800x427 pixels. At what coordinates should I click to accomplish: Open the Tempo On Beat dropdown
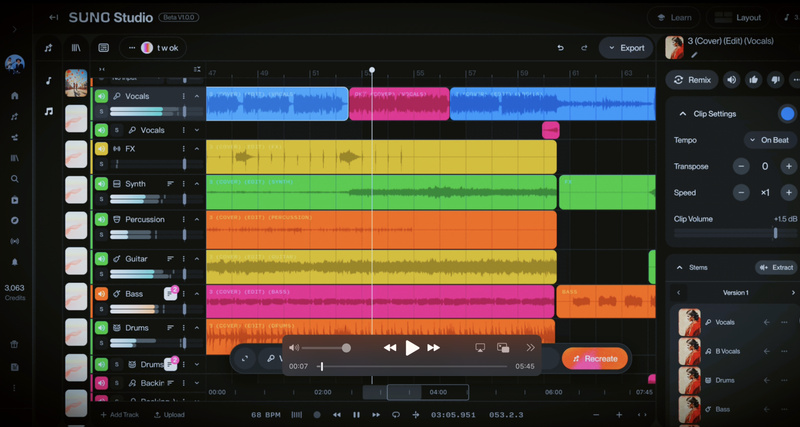(x=770, y=140)
